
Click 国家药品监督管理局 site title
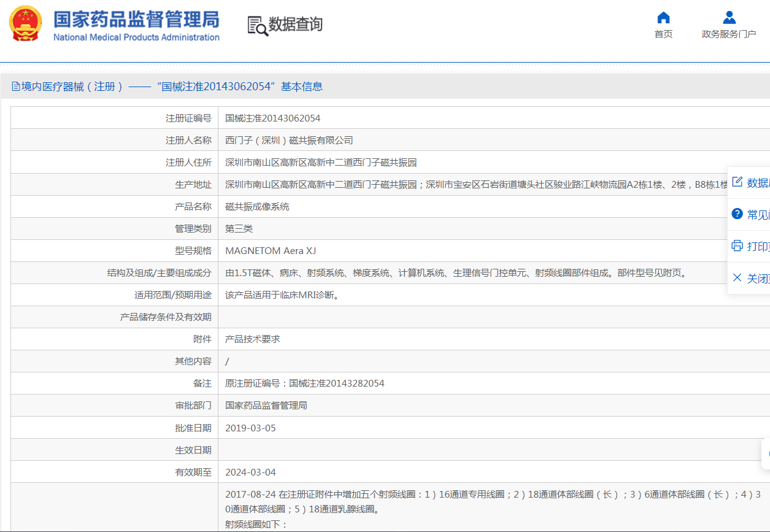pyautogui.click(x=136, y=19)
